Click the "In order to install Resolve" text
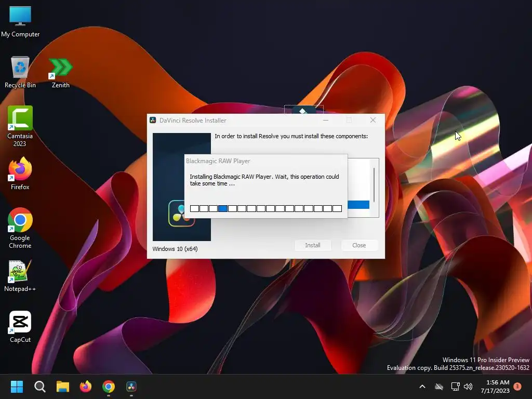Image resolution: width=532 pixels, height=399 pixels. tap(291, 136)
